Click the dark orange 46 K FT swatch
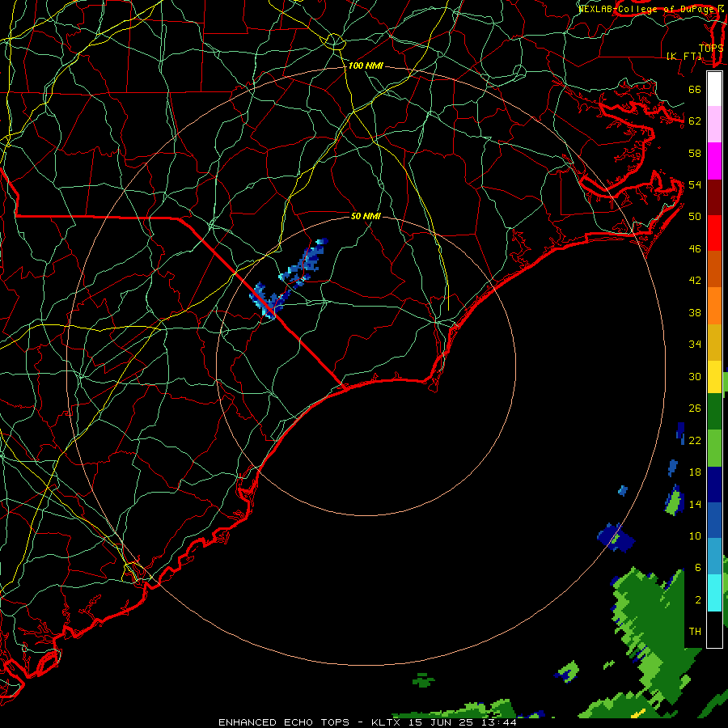 (x=714, y=269)
